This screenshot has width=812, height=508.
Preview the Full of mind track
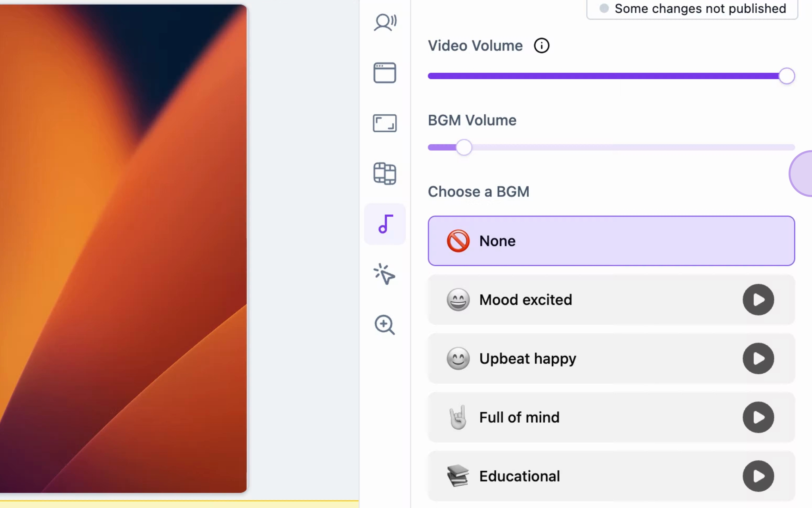758,417
